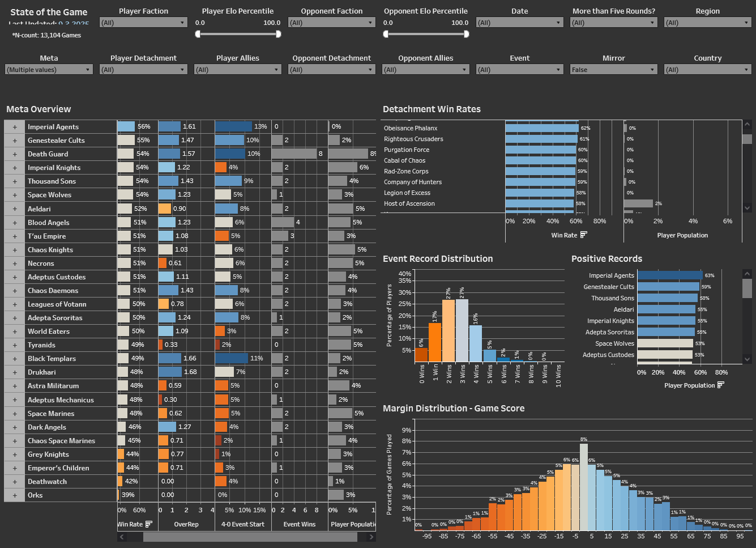Screen dimensions: 756x548
Task: Click the Positive Records scroll down arrow
Action: [x=747, y=359]
